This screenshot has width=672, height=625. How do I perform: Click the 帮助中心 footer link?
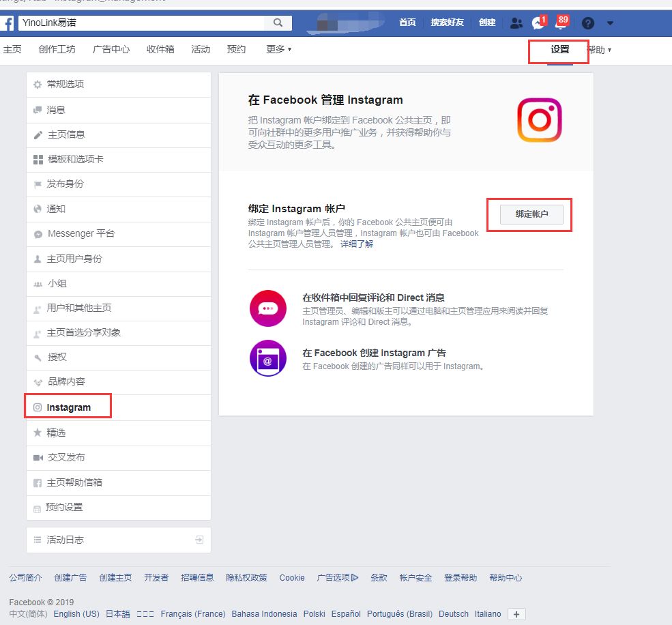pos(506,578)
